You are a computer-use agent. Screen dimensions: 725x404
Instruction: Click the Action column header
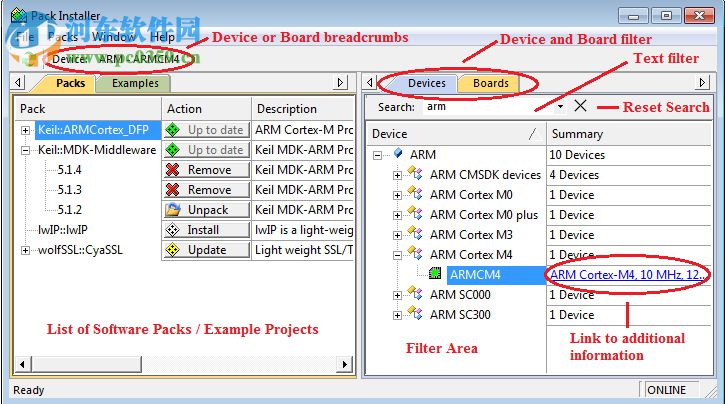(x=206, y=109)
